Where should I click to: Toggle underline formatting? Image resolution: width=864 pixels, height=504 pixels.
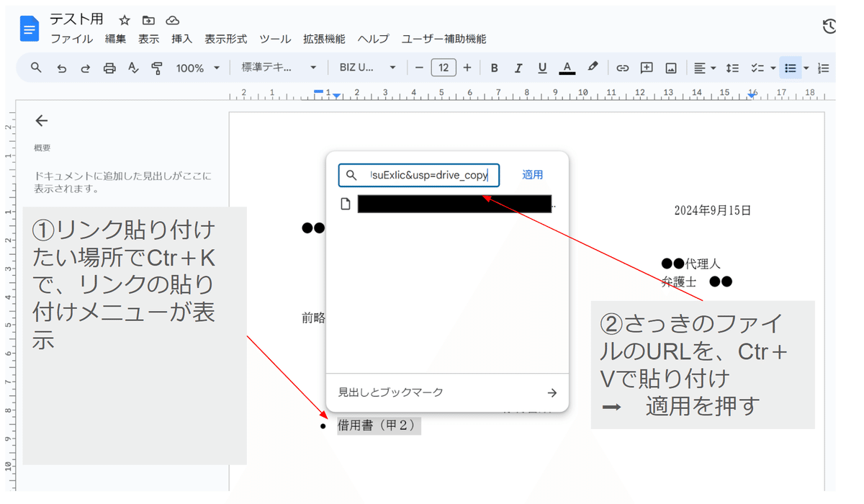tap(542, 68)
